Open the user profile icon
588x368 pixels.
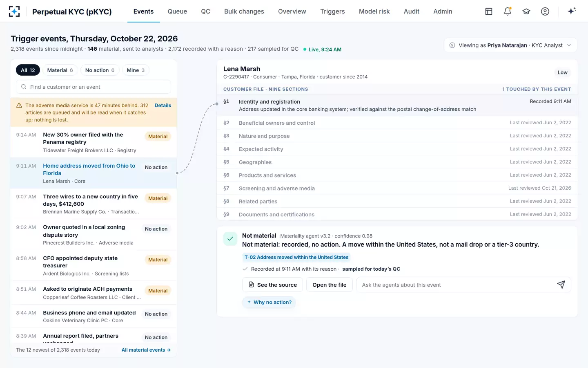click(545, 11)
